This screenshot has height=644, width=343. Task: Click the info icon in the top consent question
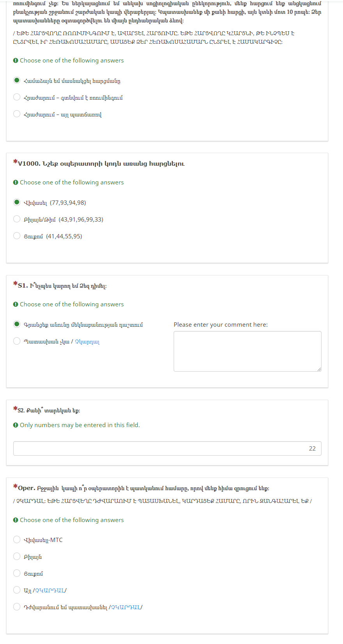[16, 61]
